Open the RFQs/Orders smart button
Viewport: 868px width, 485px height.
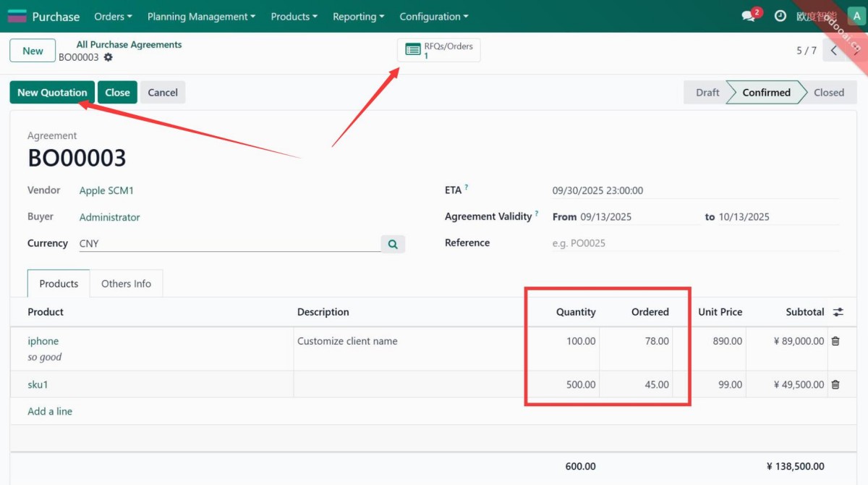438,50
